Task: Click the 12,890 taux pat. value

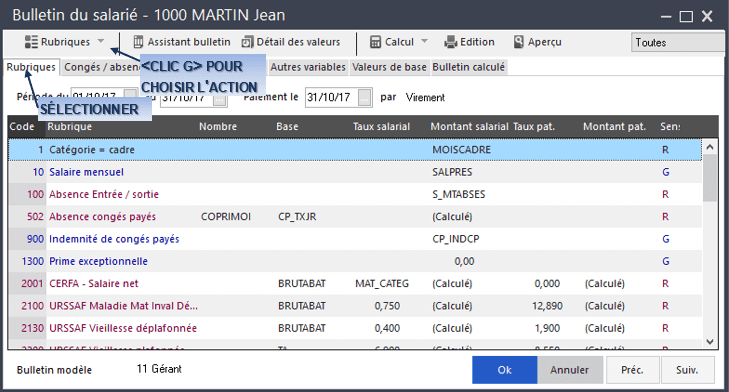Action: tap(547, 306)
